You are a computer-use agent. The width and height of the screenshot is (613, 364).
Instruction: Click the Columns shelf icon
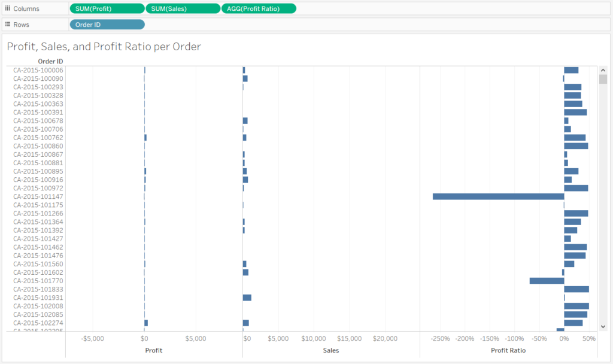pos(7,8)
